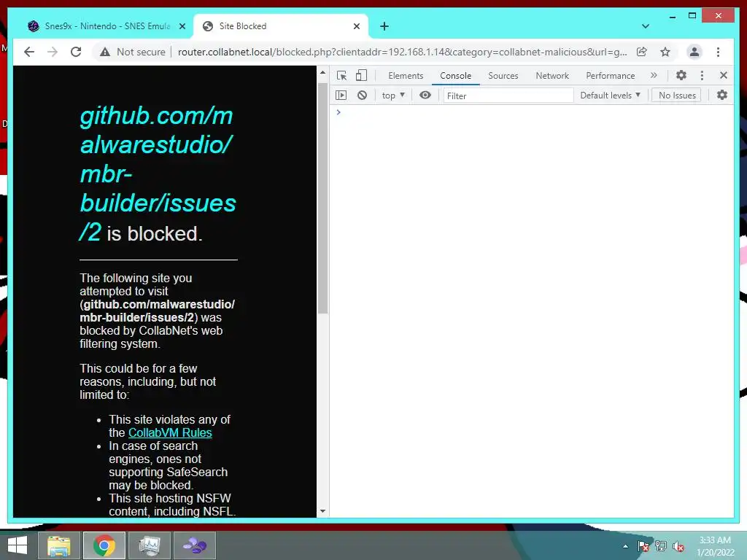Clear the console
This screenshot has width=747, height=560.
tap(362, 96)
